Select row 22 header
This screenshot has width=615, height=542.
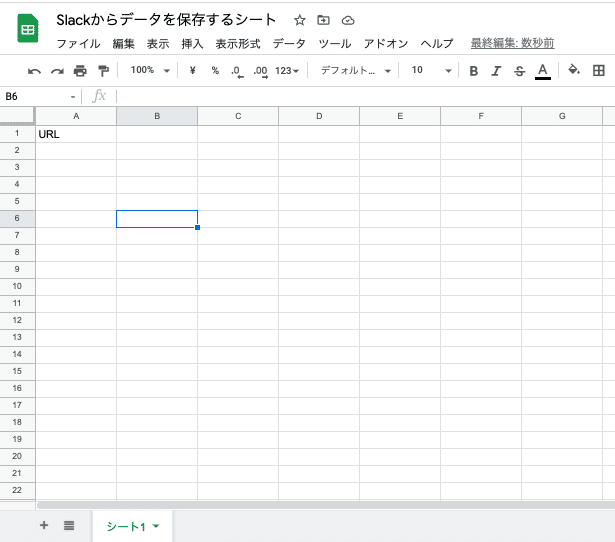17,491
